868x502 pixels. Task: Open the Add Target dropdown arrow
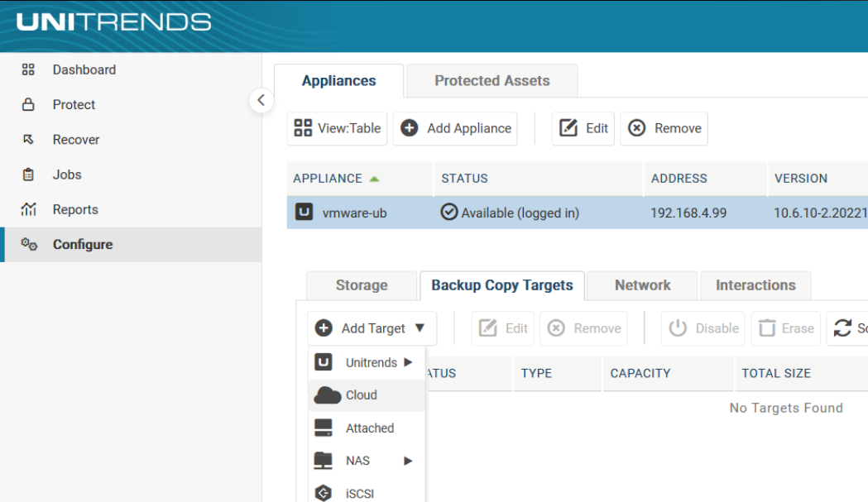point(420,328)
